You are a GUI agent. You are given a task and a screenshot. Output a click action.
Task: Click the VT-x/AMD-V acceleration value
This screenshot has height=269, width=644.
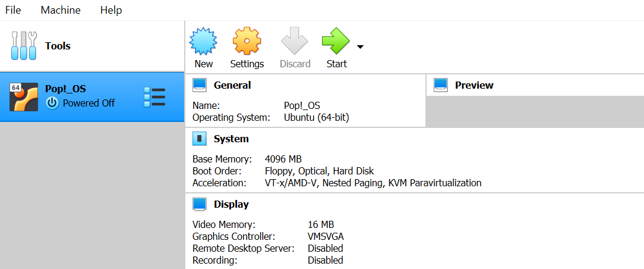point(373,183)
